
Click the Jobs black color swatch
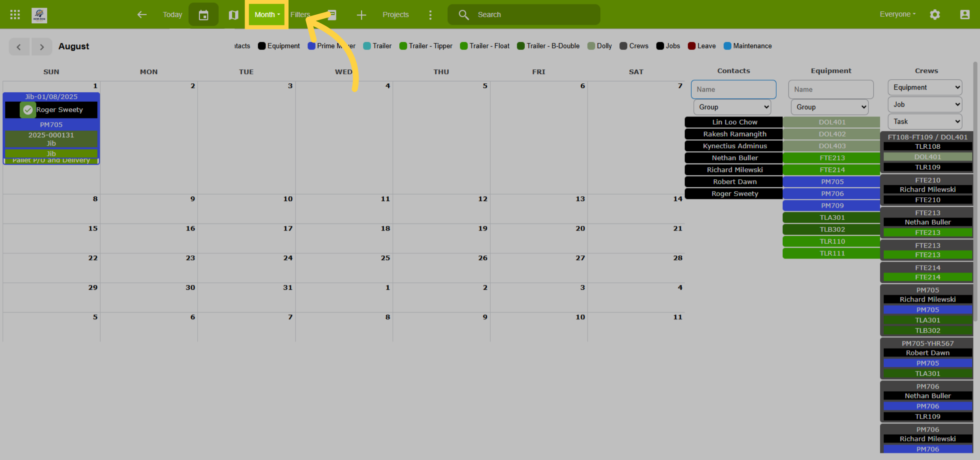pos(660,46)
